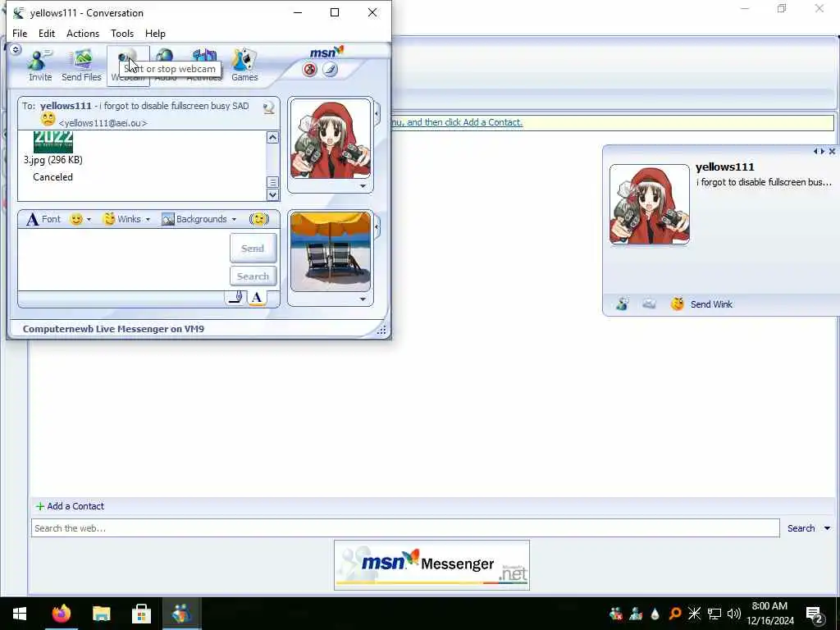Open the Font formatting button

click(43, 219)
